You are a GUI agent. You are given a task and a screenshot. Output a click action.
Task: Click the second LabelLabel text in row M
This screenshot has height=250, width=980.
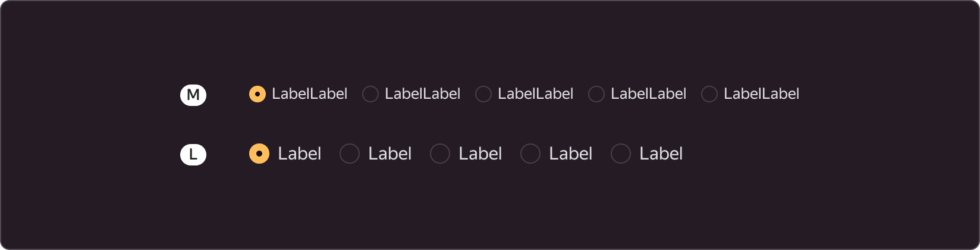pyautogui.click(x=422, y=94)
